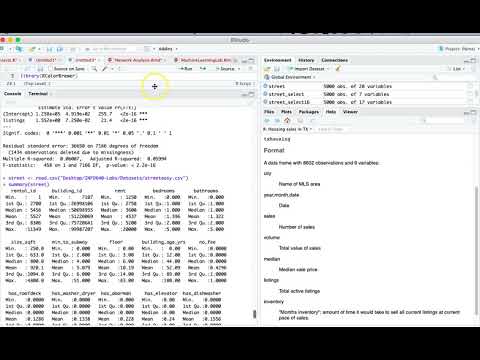This screenshot has width=480, height=360.
Task: Click the save all documents toolbar icon
Action: pos(60,49)
